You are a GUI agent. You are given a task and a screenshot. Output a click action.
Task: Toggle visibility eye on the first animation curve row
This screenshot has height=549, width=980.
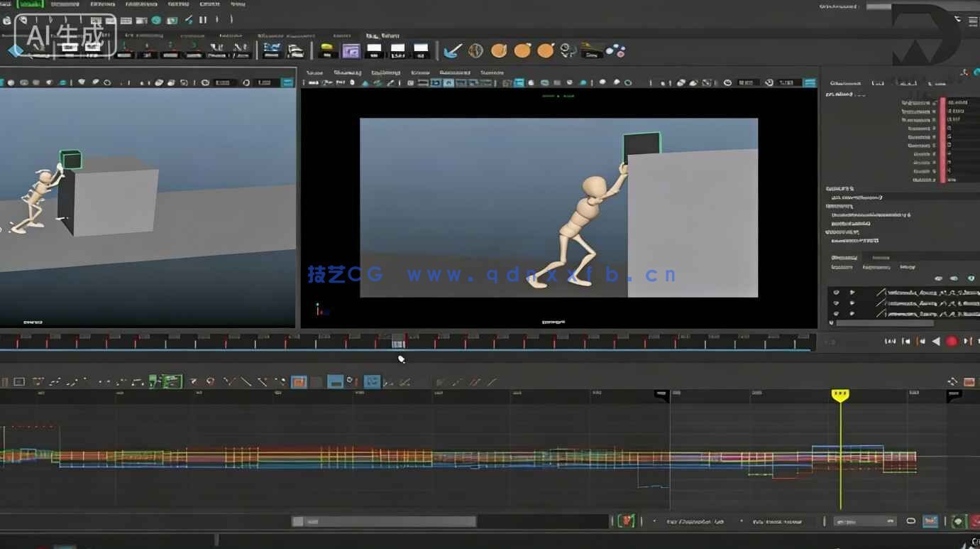tap(837, 293)
